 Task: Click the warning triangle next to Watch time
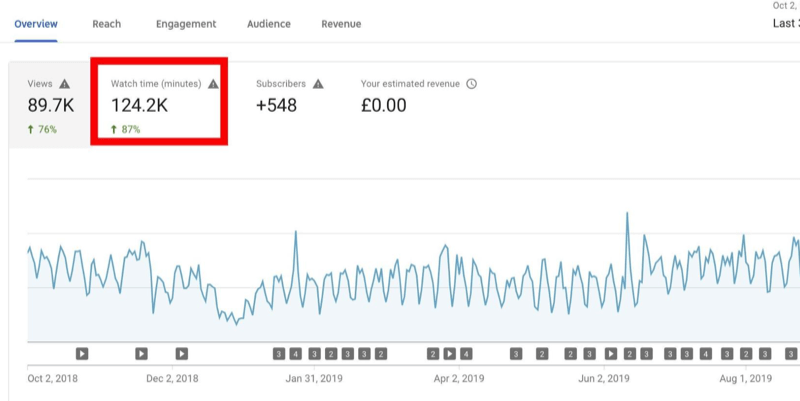213,85
